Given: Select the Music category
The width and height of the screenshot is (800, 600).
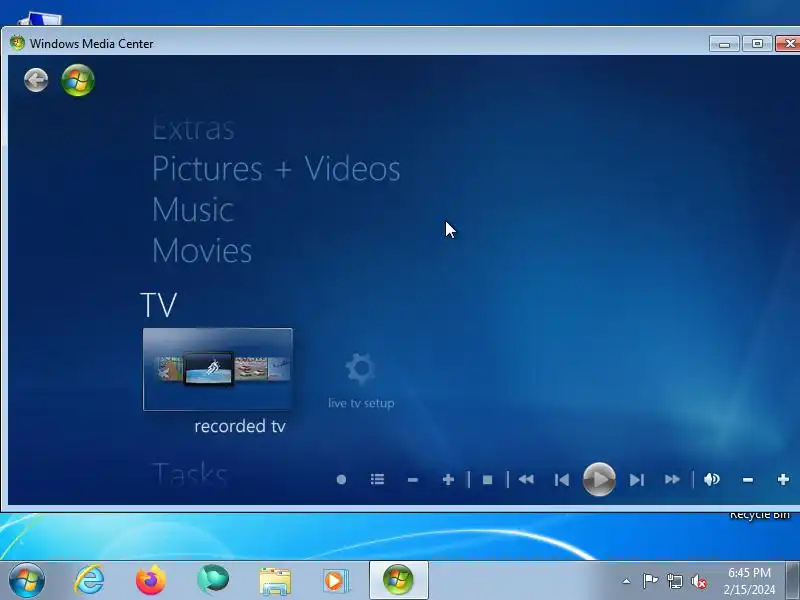Looking at the screenshot, I should coord(193,210).
